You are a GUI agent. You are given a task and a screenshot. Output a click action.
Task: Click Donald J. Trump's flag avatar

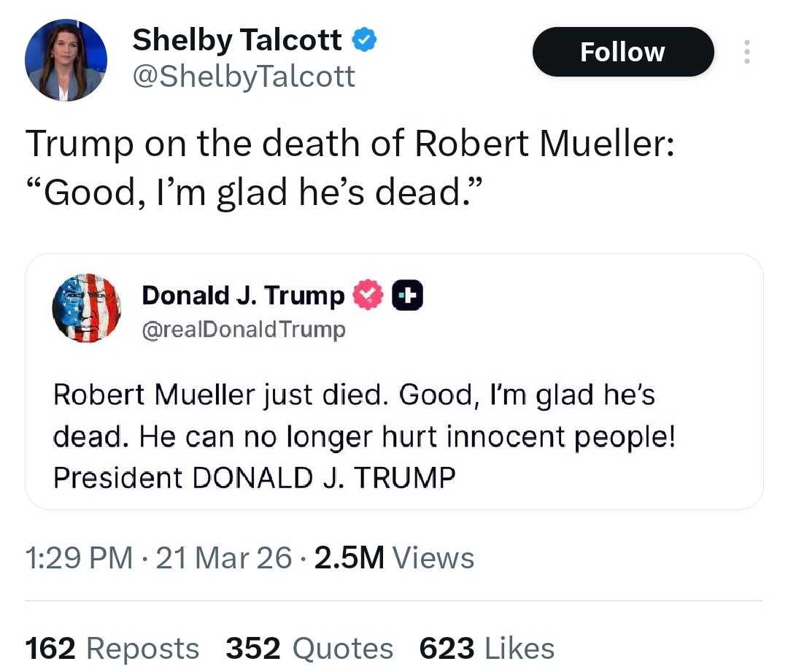[x=86, y=309]
